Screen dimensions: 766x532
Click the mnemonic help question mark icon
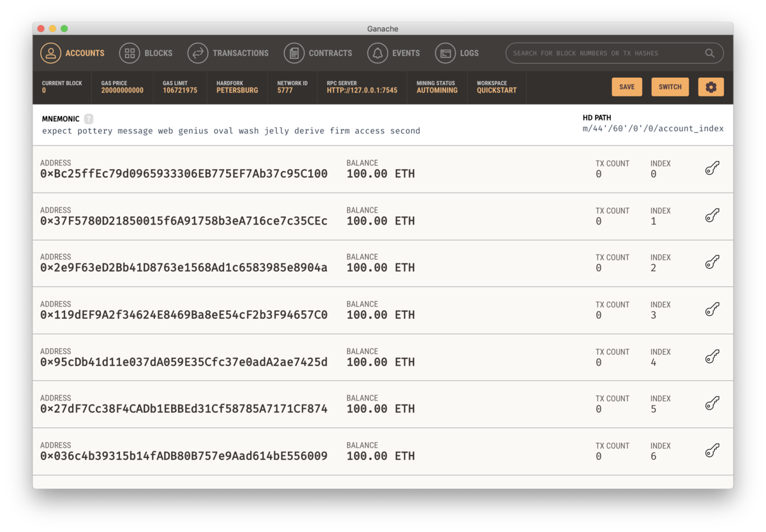coord(89,119)
